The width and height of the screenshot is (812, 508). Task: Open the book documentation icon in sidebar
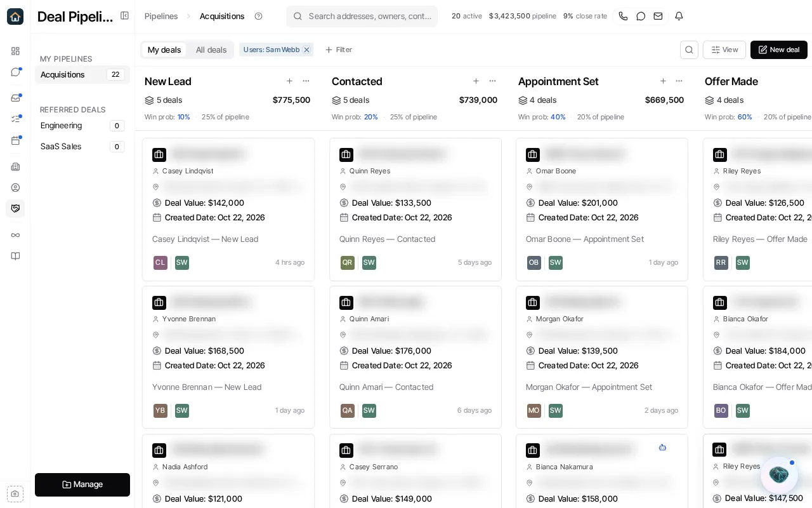point(15,256)
